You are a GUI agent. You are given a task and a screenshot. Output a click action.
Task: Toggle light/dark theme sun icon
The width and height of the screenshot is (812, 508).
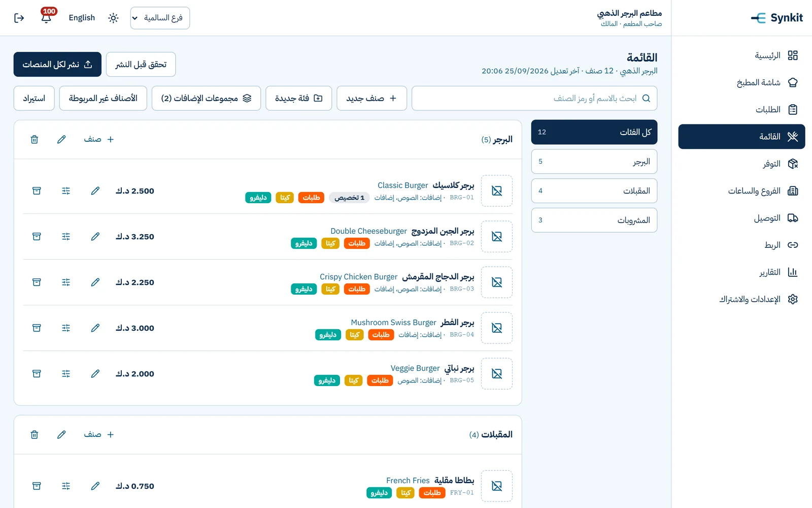(113, 18)
